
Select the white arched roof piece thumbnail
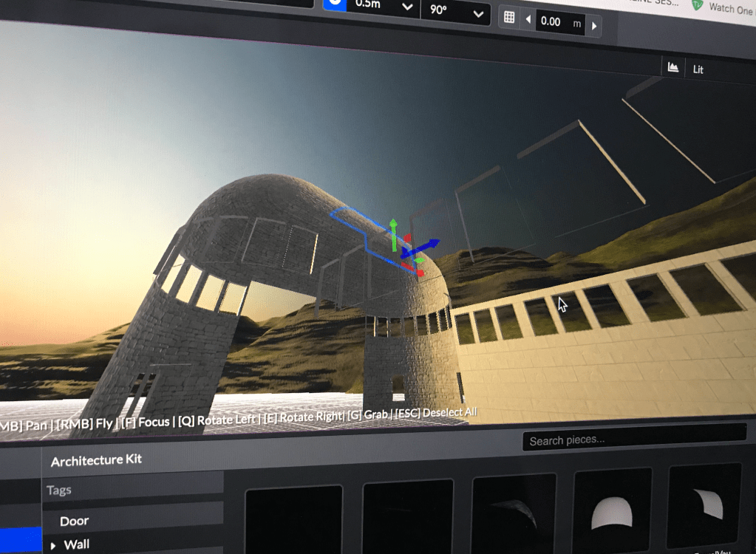(x=612, y=511)
